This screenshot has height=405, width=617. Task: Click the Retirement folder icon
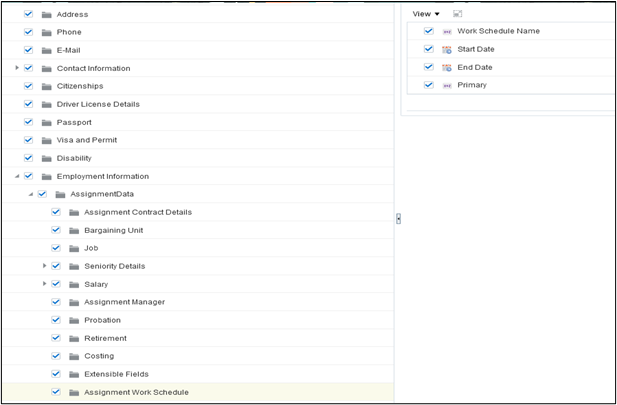pyautogui.click(x=74, y=338)
